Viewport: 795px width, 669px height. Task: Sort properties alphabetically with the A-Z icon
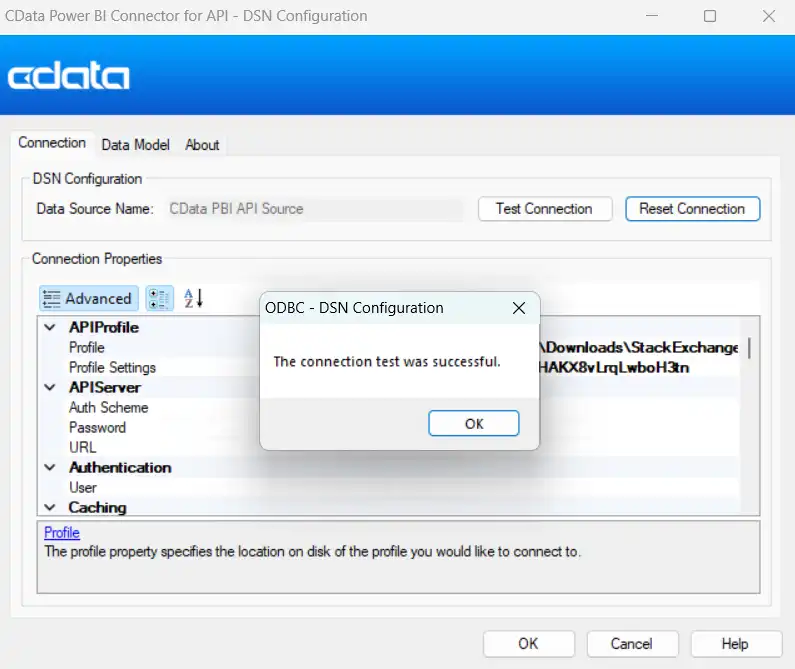coord(193,298)
